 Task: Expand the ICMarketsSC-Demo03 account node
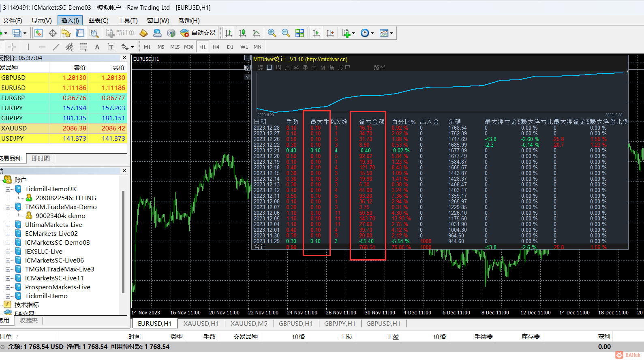(x=8, y=243)
